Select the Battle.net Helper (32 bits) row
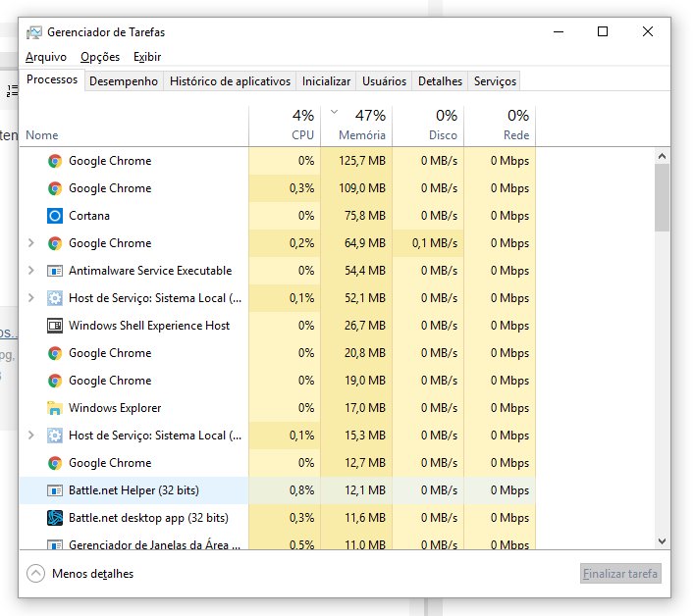 pos(278,490)
